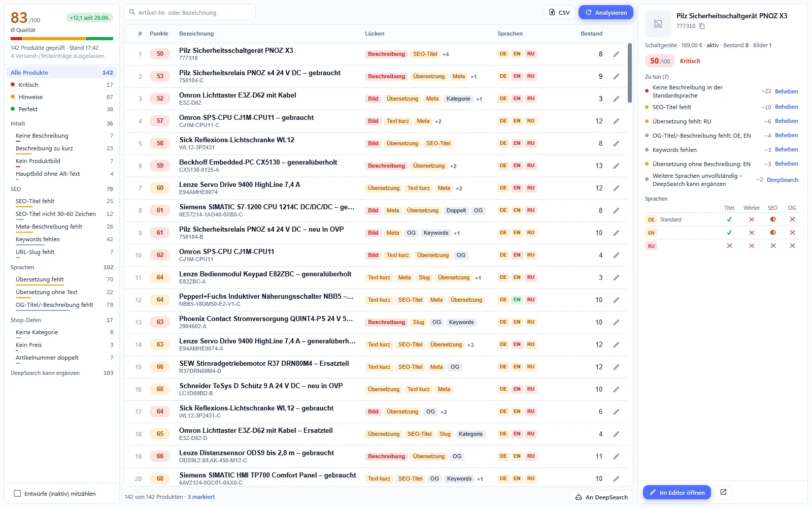Viewport: 812px width, 508px height.
Task: Open Phoenix Contact Stromversorgung QUINT4-PS row
Action: [376, 322]
